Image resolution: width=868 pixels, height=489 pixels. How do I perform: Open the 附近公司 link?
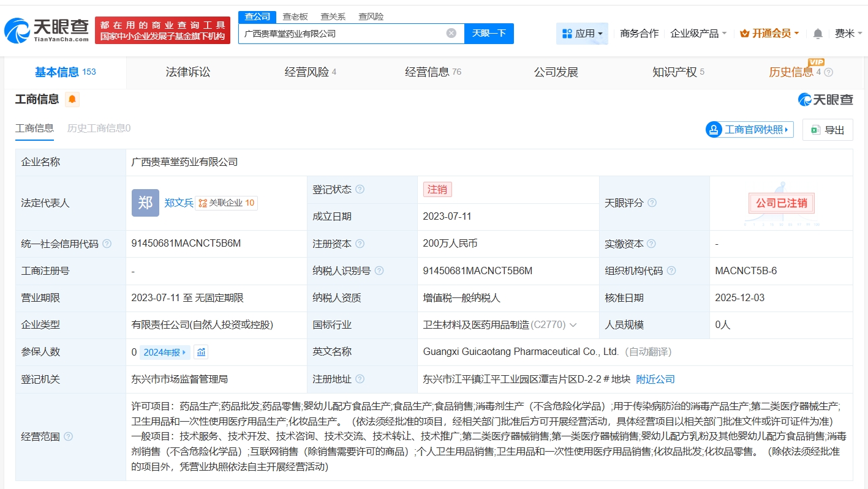pos(655,379)
